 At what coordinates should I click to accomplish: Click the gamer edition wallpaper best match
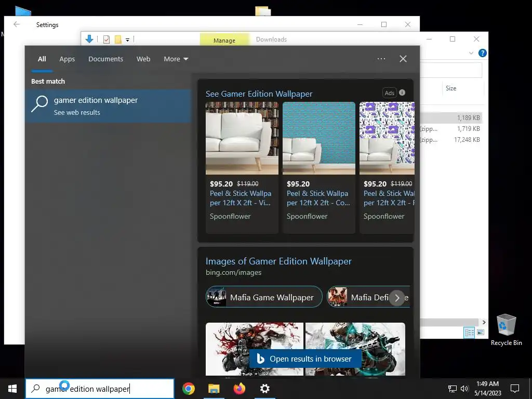click(x=109, y=106)
